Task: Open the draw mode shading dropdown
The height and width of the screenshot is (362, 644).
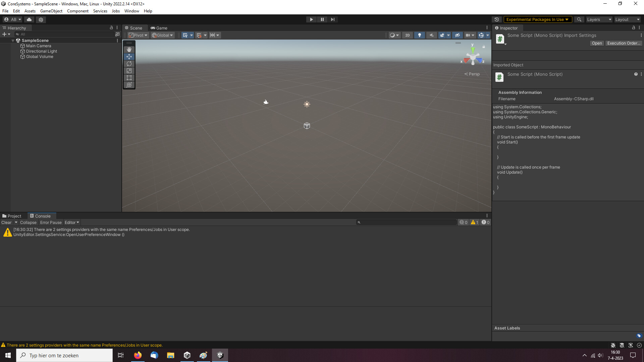Action: point(394,35)
